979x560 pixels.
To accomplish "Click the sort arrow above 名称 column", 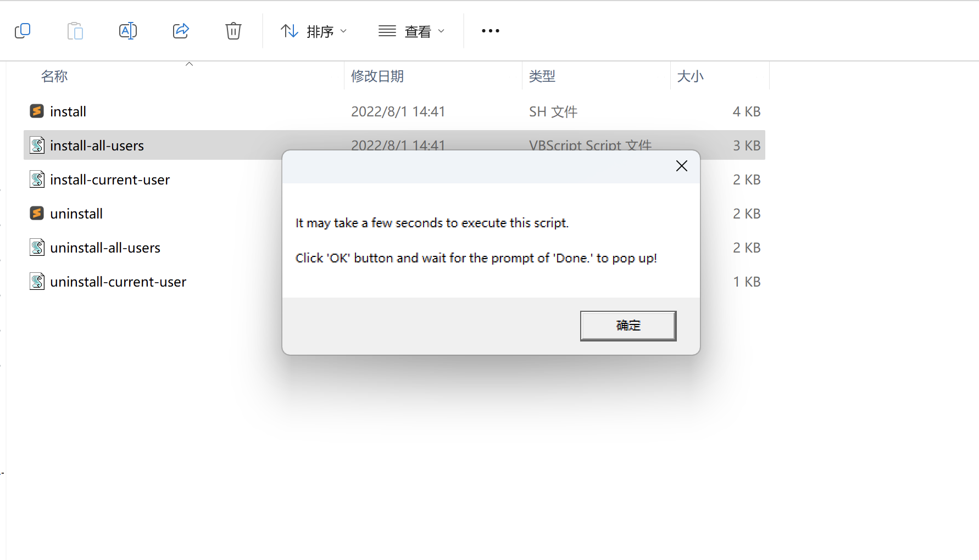I will pyautogui.click(x=189, y=64).
